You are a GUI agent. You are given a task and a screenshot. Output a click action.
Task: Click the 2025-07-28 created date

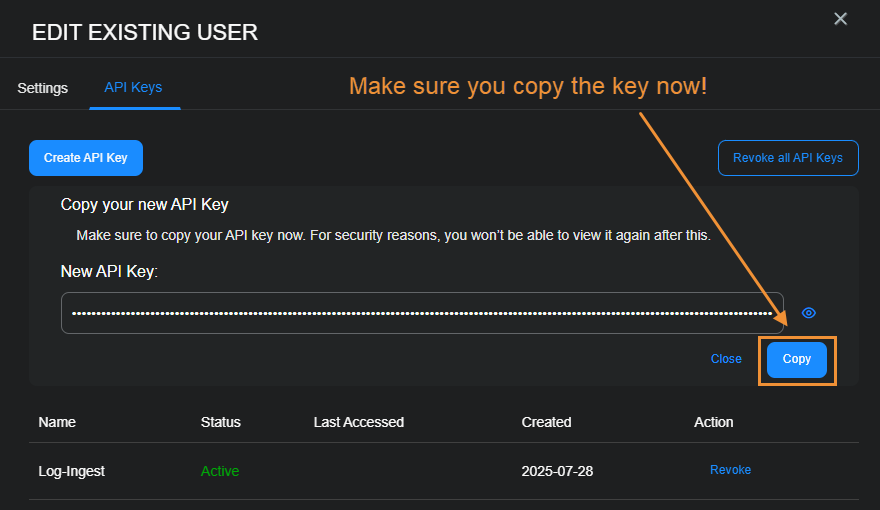pos(557,471)
